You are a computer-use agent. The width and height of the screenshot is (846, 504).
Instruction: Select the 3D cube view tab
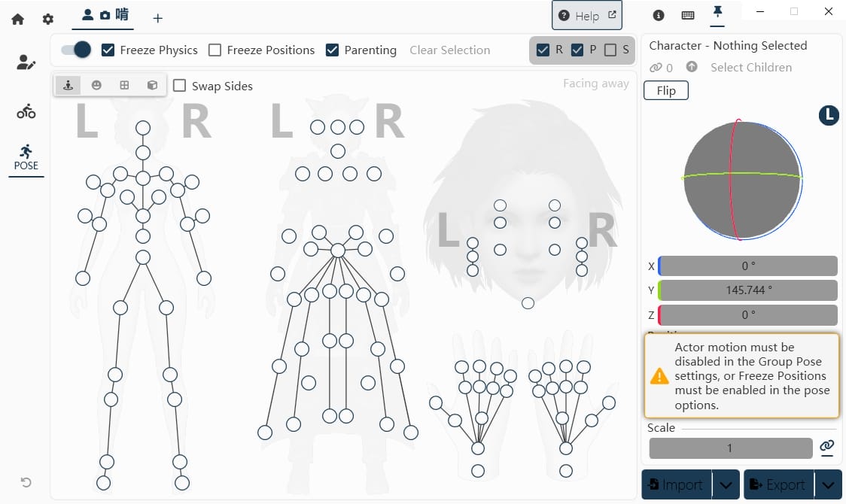point(153,85)
